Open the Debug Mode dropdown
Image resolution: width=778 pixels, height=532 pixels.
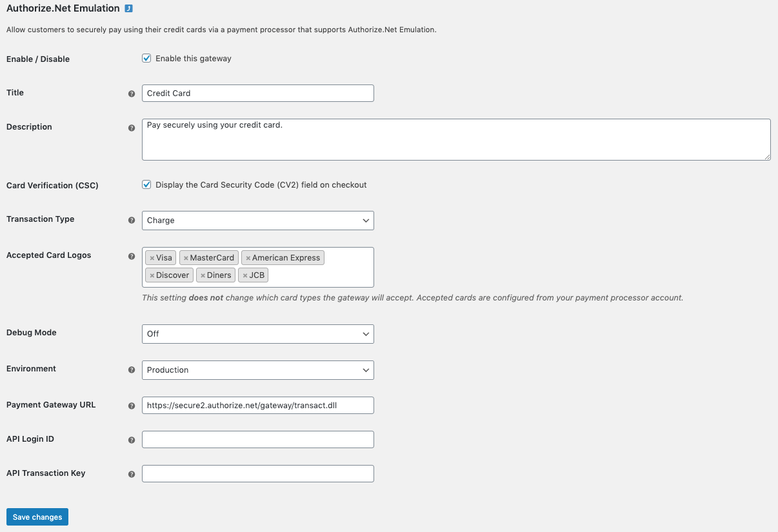(x=258, y=333)
